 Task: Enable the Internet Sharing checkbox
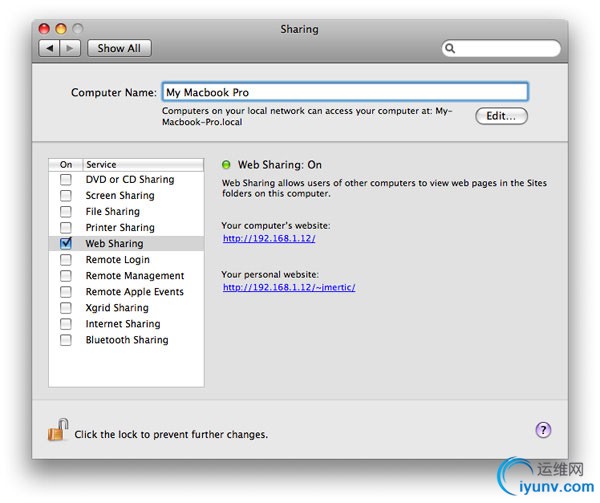66,324
